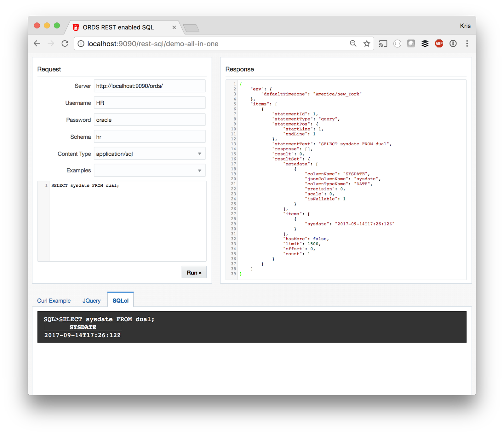Screen dimensions: 504x435
Task: Click the Server input field
Action: 150,86
